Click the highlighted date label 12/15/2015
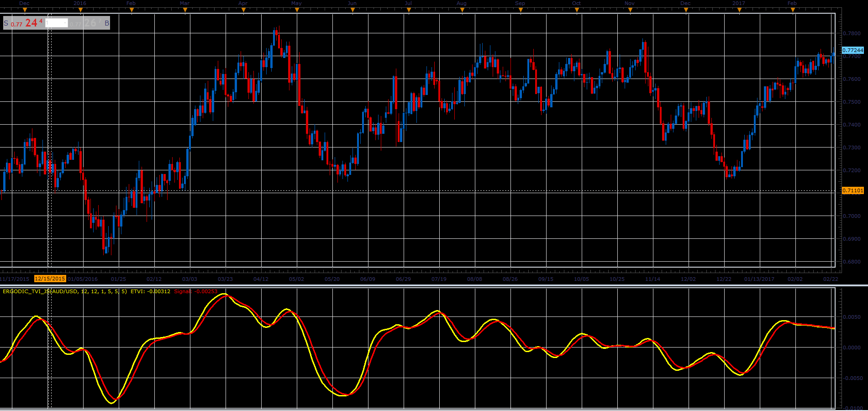 tap(50, 279)
